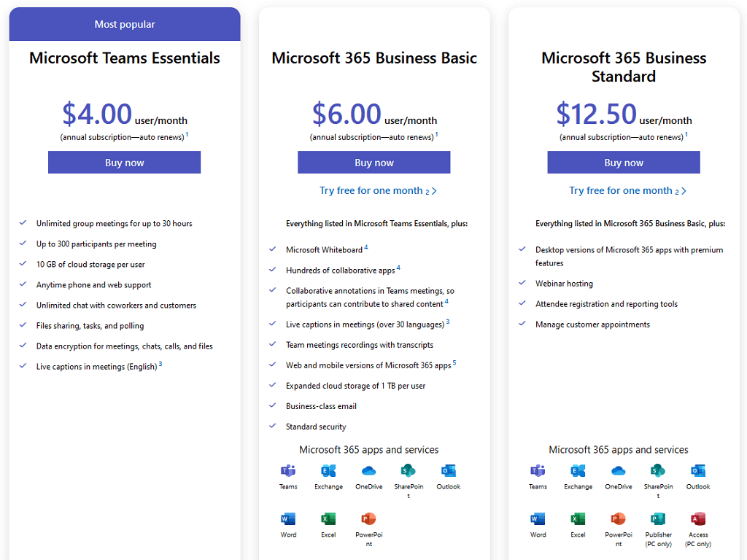Open footnote 5 after Web and mobile versions
This screenshot has width=747, height=560.
click(x=454, y=362)
